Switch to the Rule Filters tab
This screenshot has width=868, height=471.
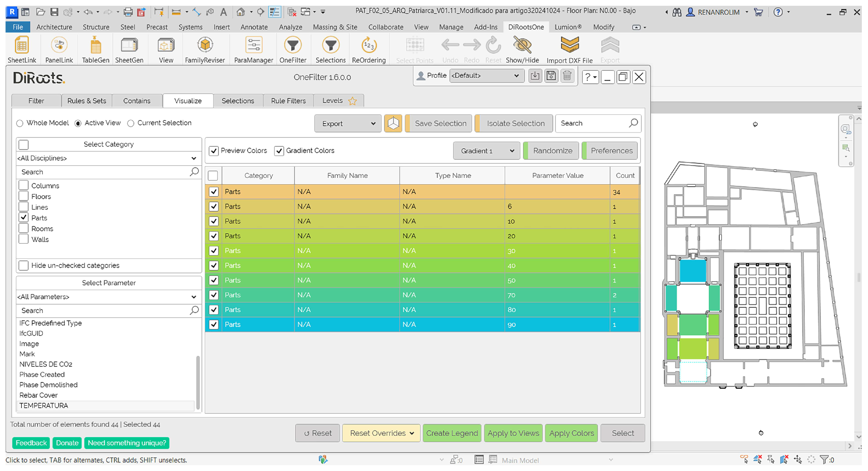point(288,101)
